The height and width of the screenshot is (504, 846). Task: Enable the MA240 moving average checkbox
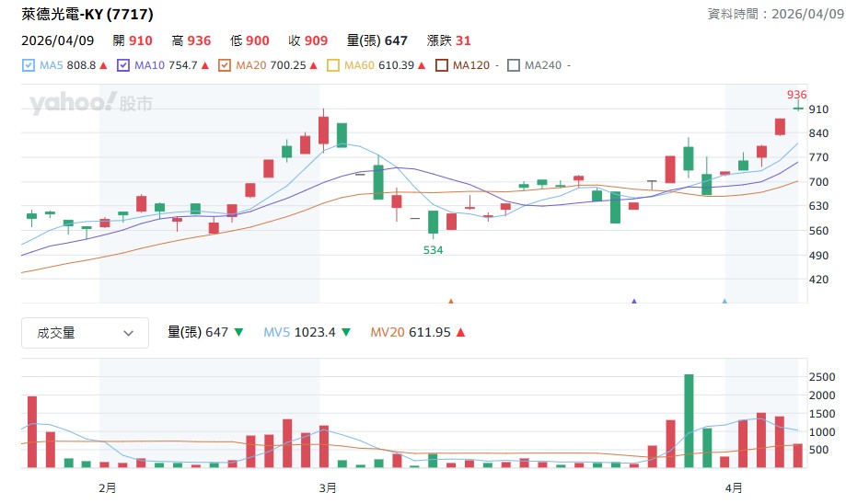tap(514, 65)
